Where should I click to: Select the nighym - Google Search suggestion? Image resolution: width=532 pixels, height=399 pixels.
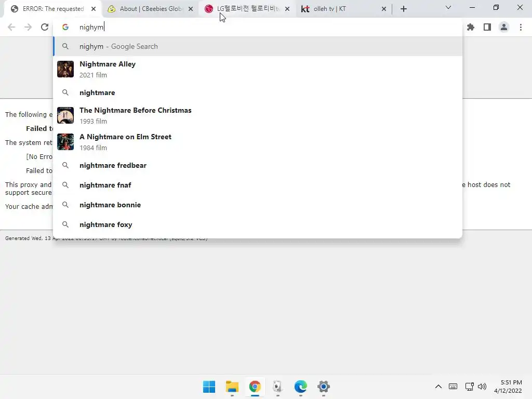tap(258, 46)
